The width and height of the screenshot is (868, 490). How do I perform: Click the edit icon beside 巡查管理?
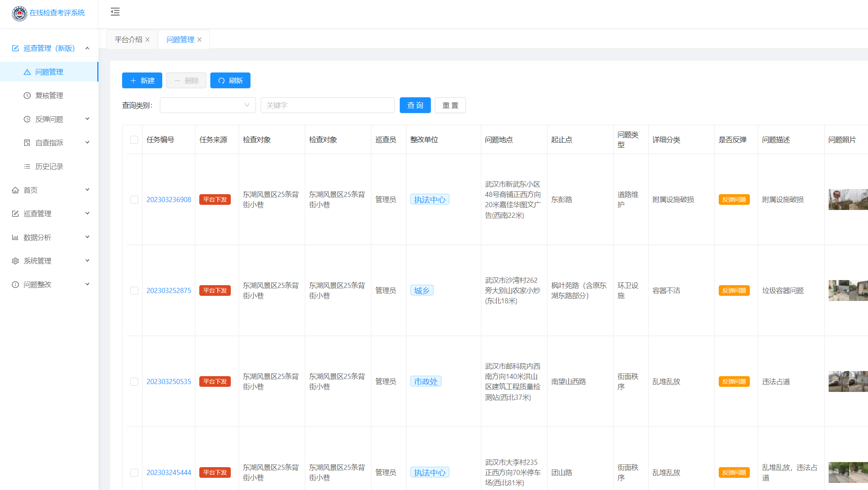click(15, 213)
